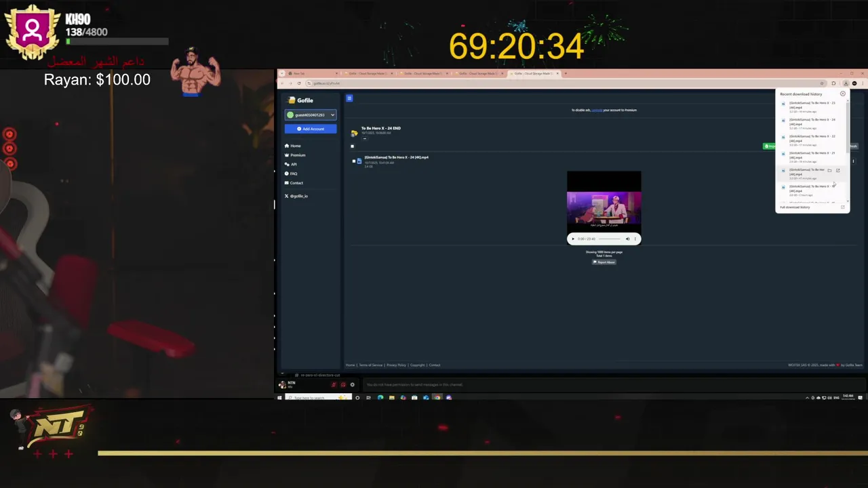Open the Windows Start menu
Image resolution: width=868 pixels, height=488 pixels.
[x=279, y=398]
